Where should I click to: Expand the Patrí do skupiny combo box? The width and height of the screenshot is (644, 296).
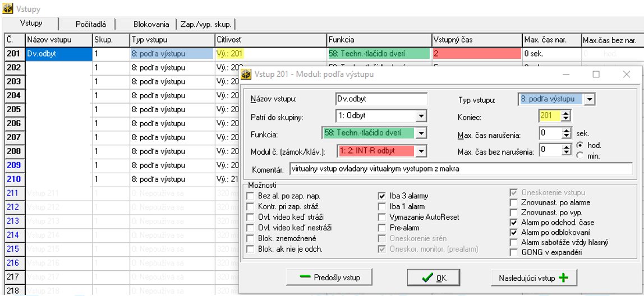(421, 117)
